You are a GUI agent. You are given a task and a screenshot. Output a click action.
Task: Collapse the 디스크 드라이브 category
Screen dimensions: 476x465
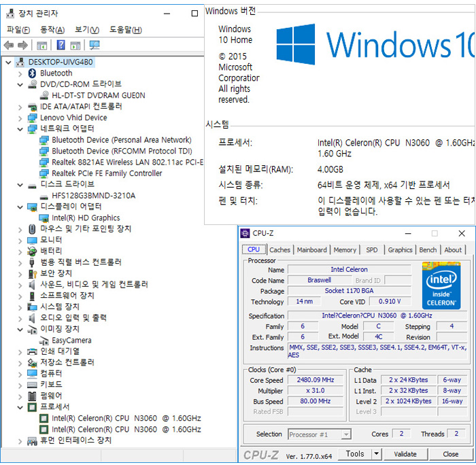click(x=20, y=184)
